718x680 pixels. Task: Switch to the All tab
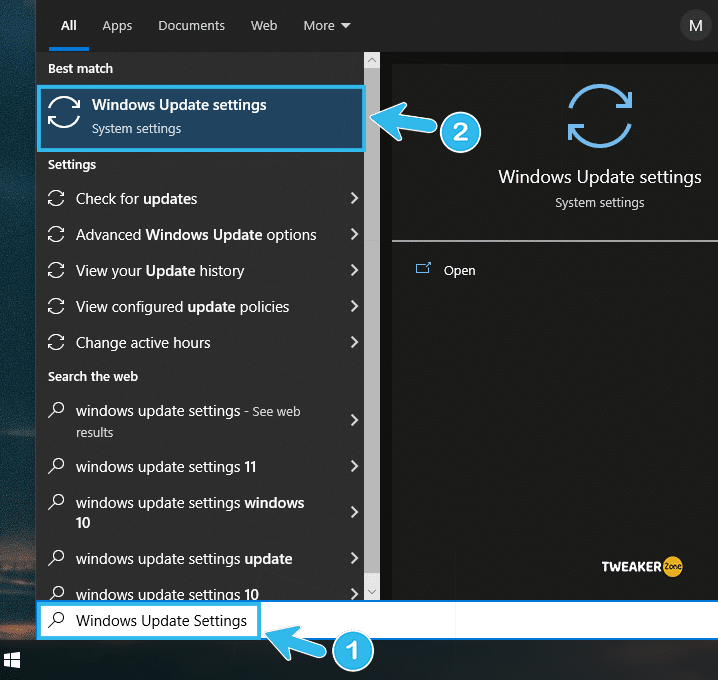tap(69, 26)
